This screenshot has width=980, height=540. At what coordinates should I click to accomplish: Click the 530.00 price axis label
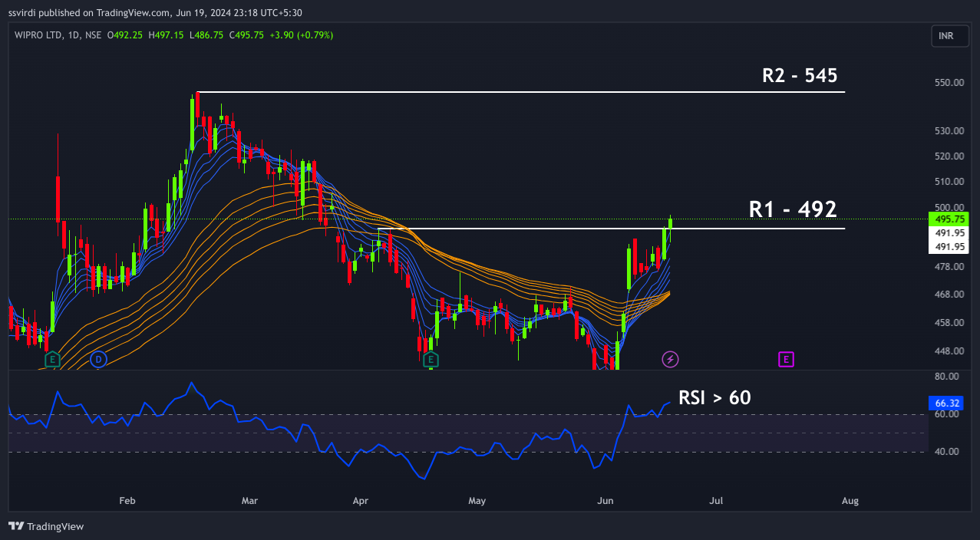[x=948, y=131]
